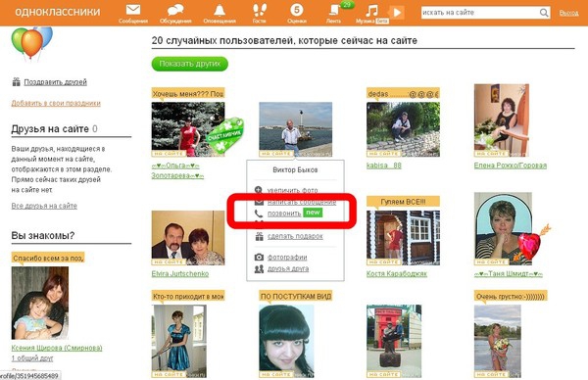Open the Обсуждения speech bubbles icon

pyautogui.click(x=175, y=10)
